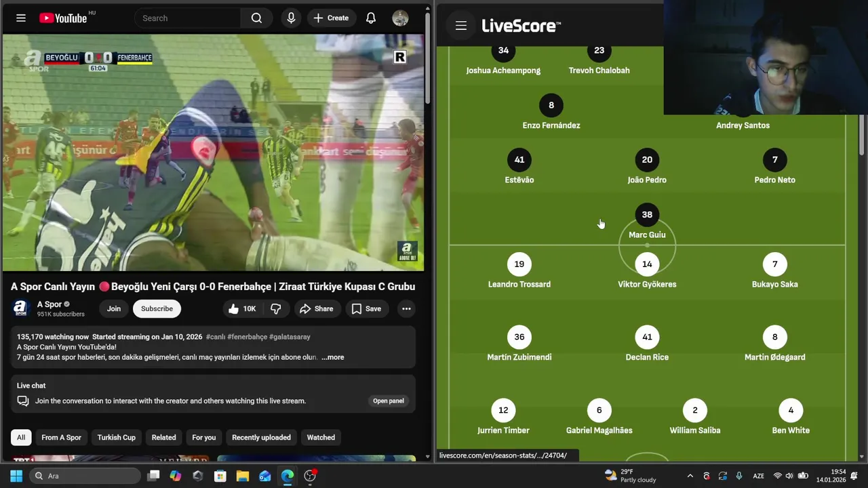Select Estêvão number 41 marker

pyautogui.click(x=519, y=159)
